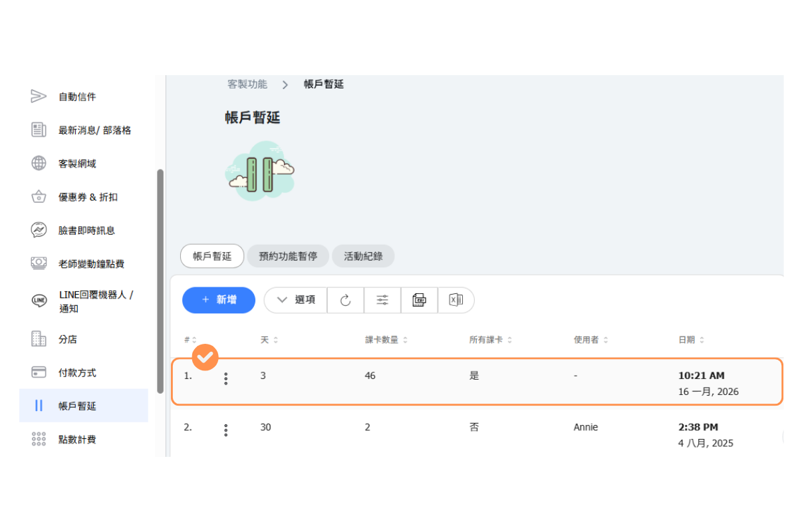This screenshot has height=532, width=798.
Task: Select 老師變動鐘點費 in the sidebar
Action: pos(91,264)
